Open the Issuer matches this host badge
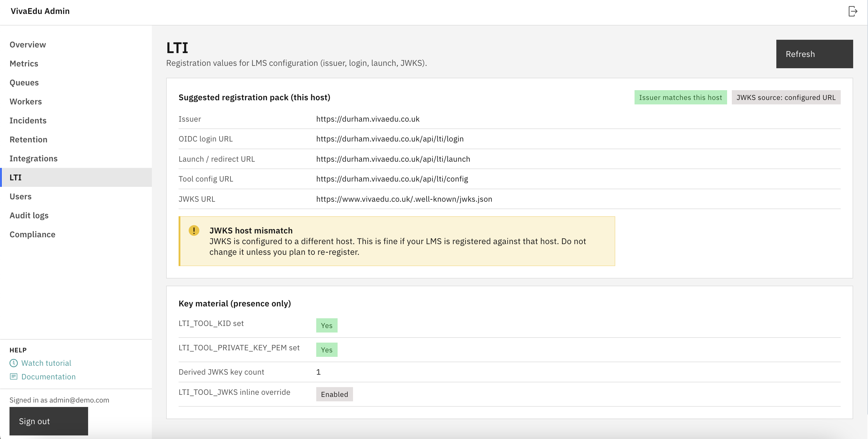Image resolution: width=868 pixels, height=439 pixels. click(680, 97)
